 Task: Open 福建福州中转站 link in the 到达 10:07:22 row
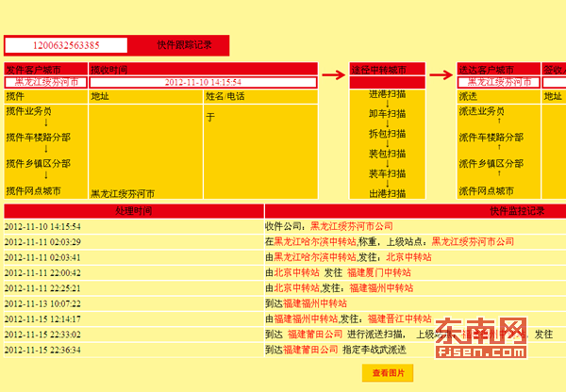pyautogui.click(x=315, y=303)
